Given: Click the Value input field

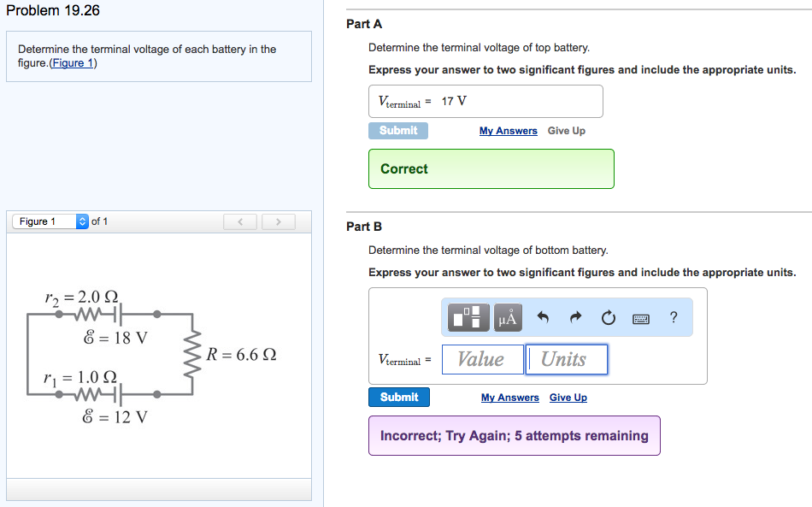Looking at the screenshot, I should (482, 359).
